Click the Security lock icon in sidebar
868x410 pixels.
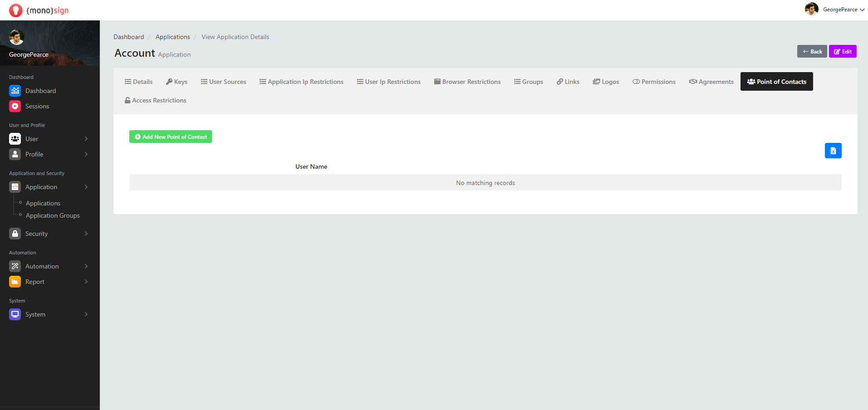[15, 234]
